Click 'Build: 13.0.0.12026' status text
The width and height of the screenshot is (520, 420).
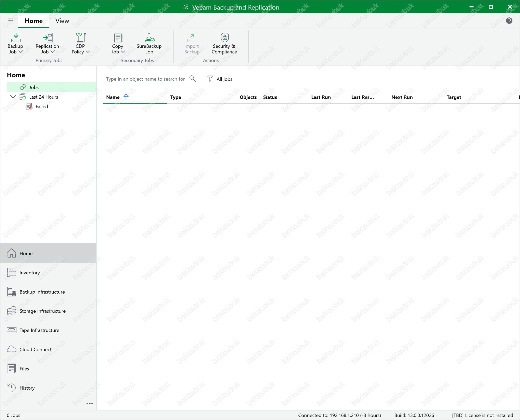click(x=414, y=415)
